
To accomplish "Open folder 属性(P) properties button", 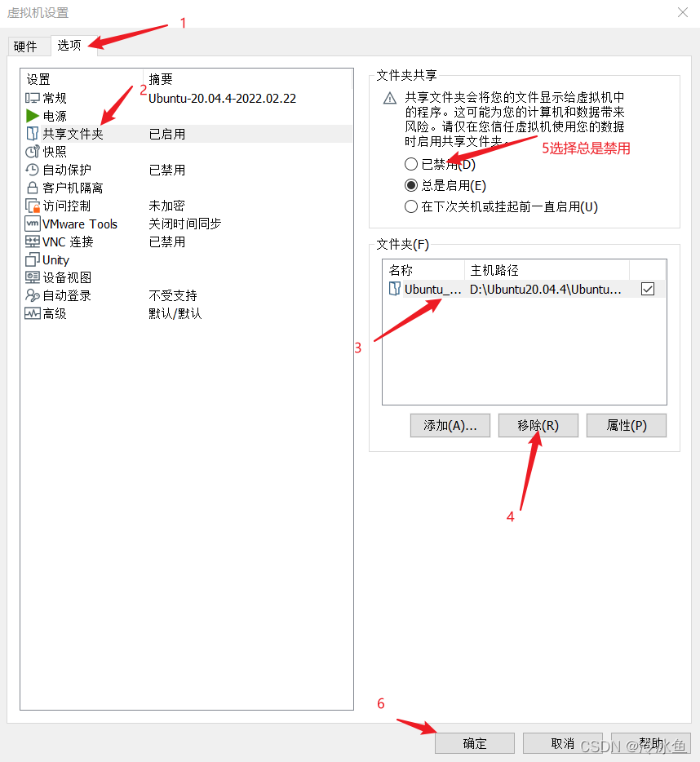I will [627, 426].
